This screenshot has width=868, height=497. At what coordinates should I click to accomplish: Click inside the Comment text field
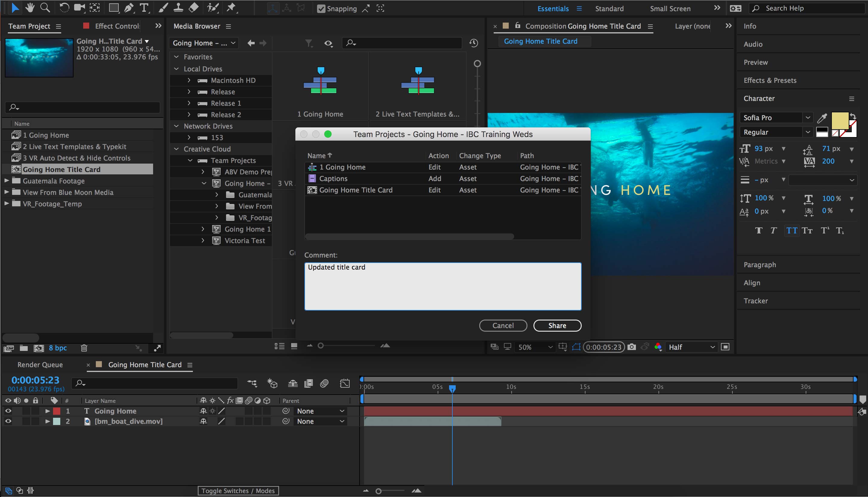442,287
